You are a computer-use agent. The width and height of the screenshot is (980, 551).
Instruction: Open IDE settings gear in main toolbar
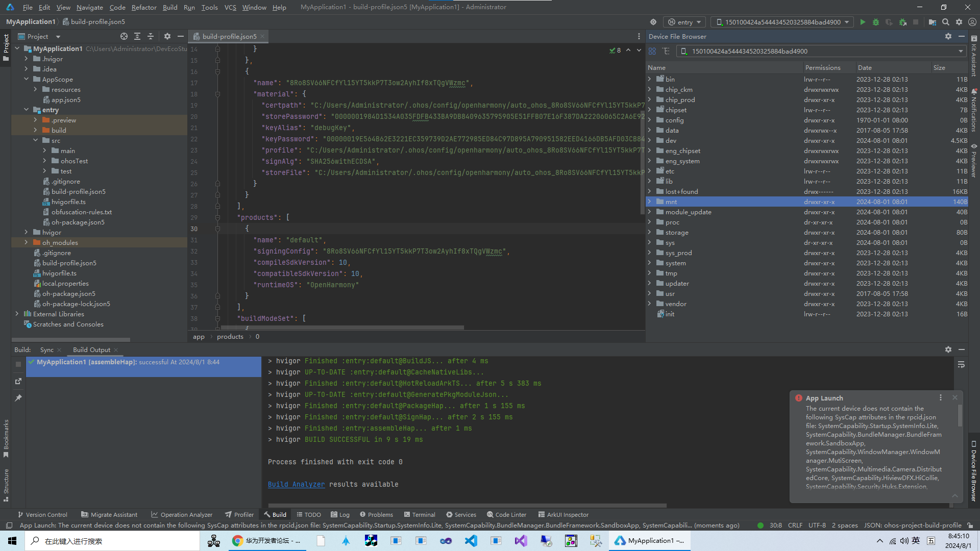pyautogui.click(x=959, y=22)
